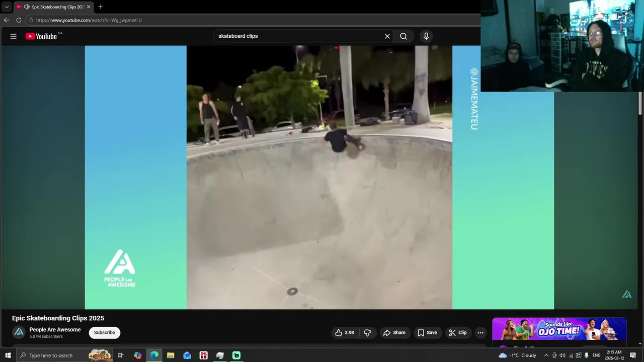
Task: Open Outlook mail from the taskbar
Action: pos(187,355)
